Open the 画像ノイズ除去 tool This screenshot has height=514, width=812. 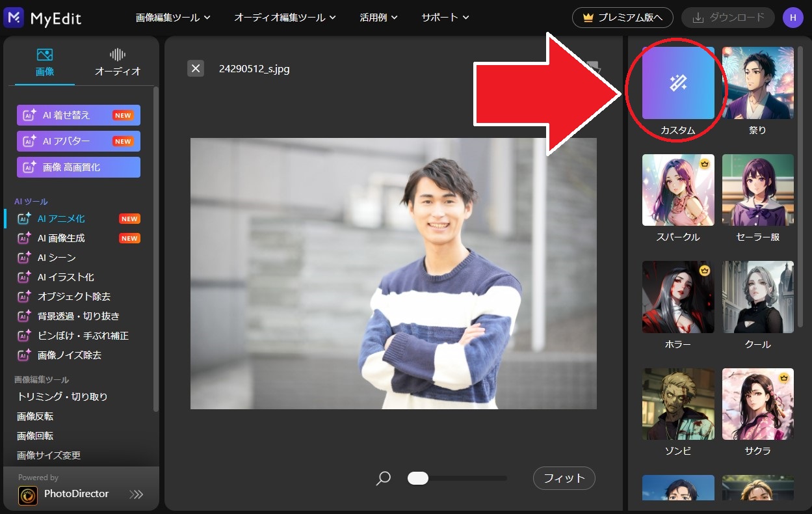tap(69, 355)
